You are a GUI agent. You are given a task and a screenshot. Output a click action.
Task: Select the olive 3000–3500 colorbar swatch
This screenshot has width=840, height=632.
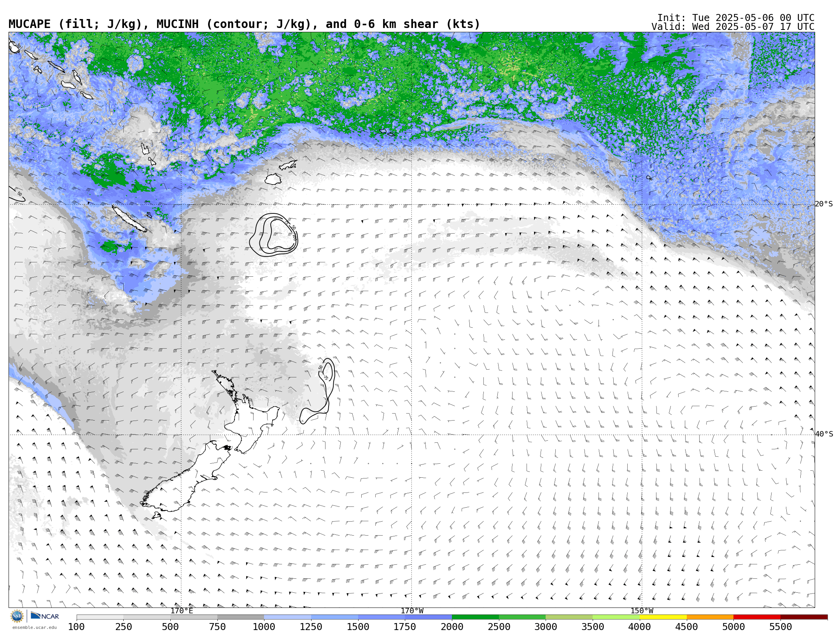[569, 617]
